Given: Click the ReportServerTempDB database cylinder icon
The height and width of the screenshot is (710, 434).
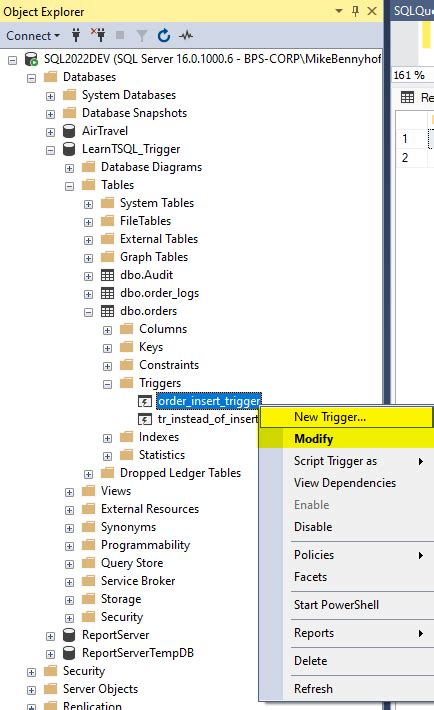Looking at the screenshot, I should point(69,652).
